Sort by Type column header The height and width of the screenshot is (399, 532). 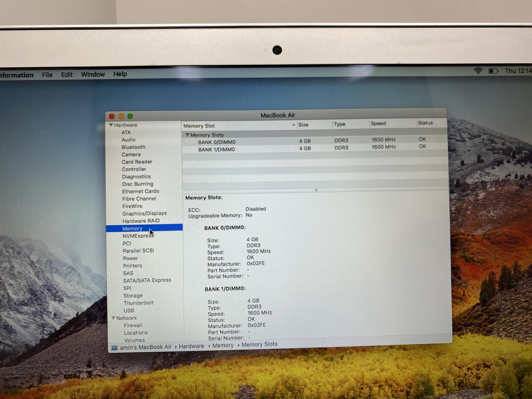351,124
